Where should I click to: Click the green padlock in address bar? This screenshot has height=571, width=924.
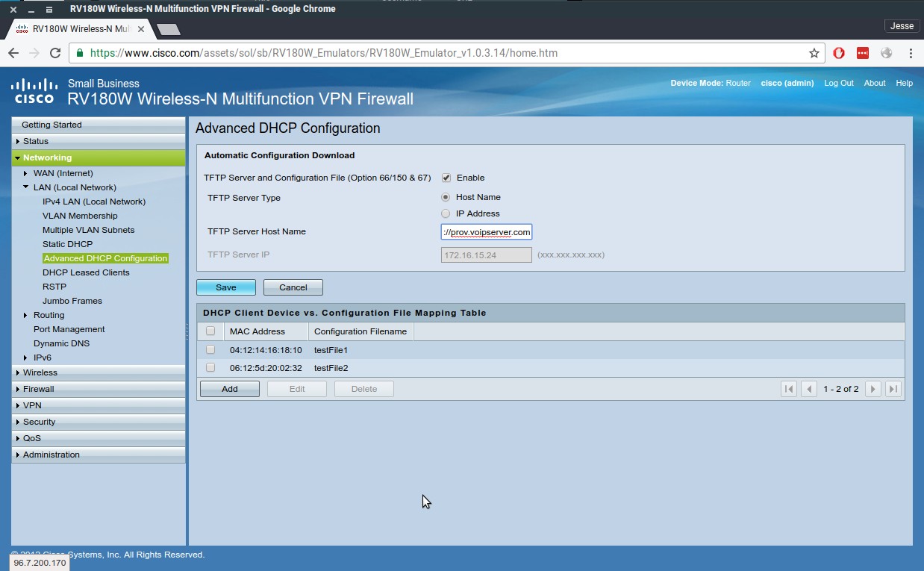80,53
